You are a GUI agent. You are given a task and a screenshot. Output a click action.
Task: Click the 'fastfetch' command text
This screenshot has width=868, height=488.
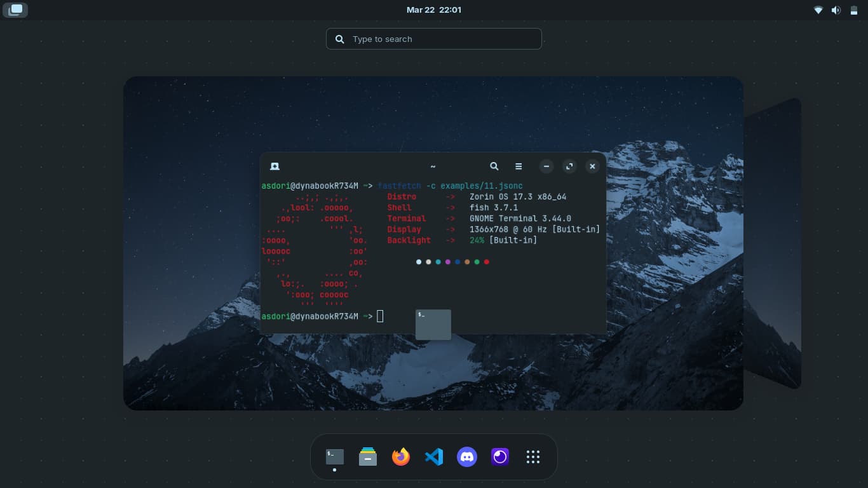(x=399, y=186)
